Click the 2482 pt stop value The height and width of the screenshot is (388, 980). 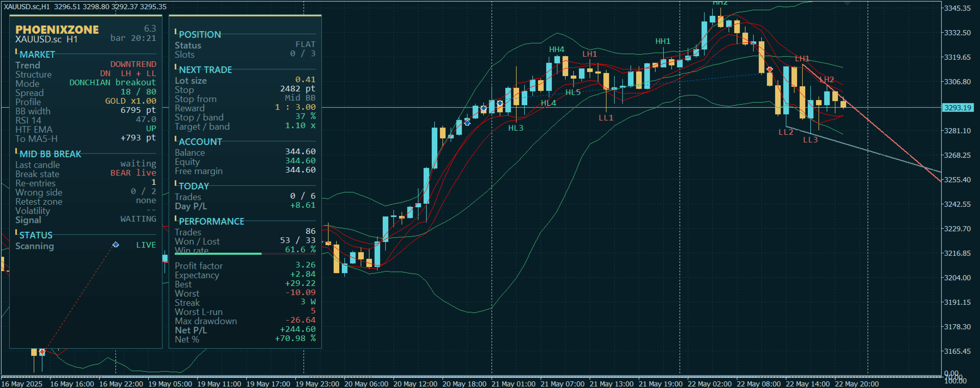coord(298,88)
